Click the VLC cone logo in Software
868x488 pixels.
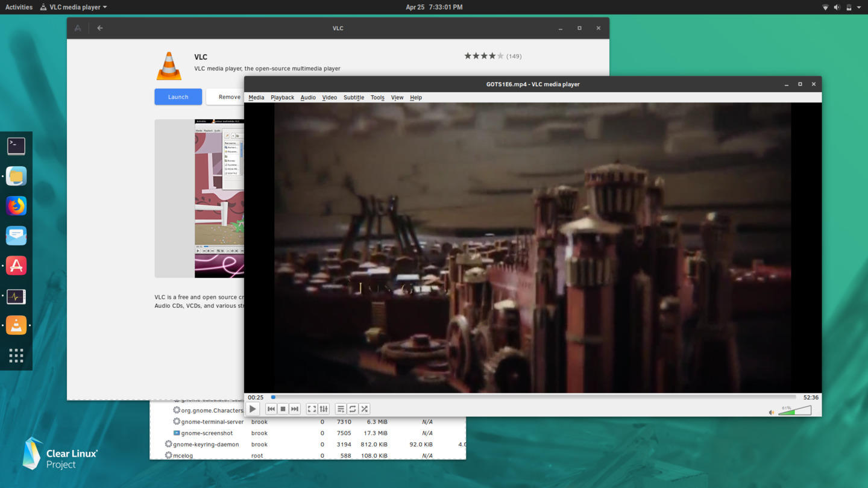[169, 66]
